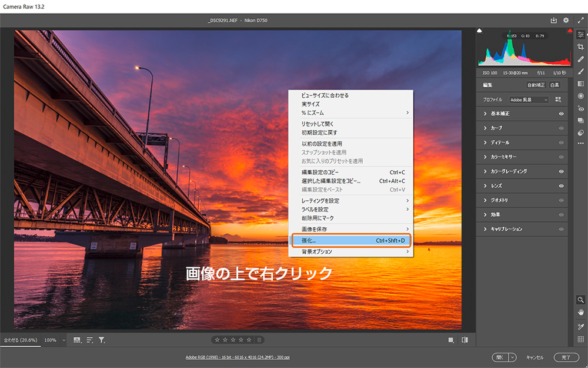Screen dimensions: 588x368
Task: Toggle visibility eye for カラーミキサー
Action: pyautogui.click(x=562, y=157)
